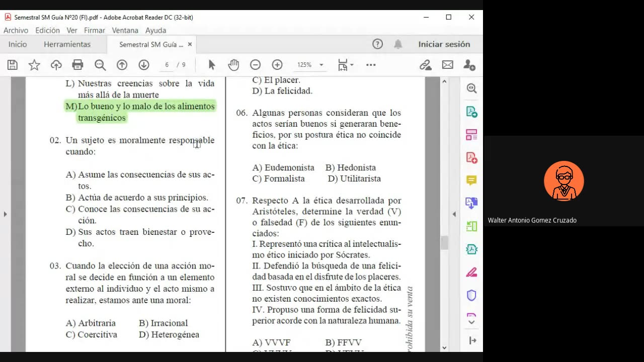
Task: Click the Save file icon
Action: (x=13, y=65)
